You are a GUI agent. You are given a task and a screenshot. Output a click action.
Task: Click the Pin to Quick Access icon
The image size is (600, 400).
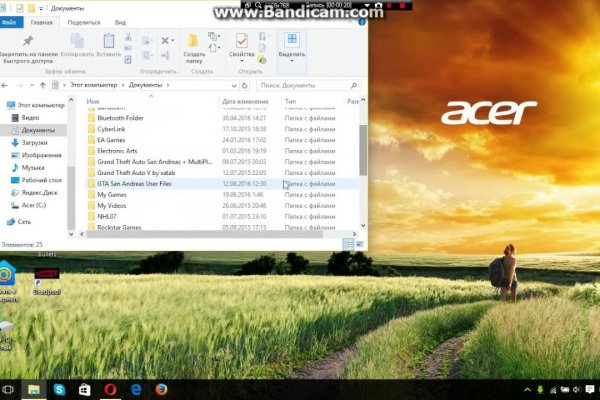[x=27, y=41]
